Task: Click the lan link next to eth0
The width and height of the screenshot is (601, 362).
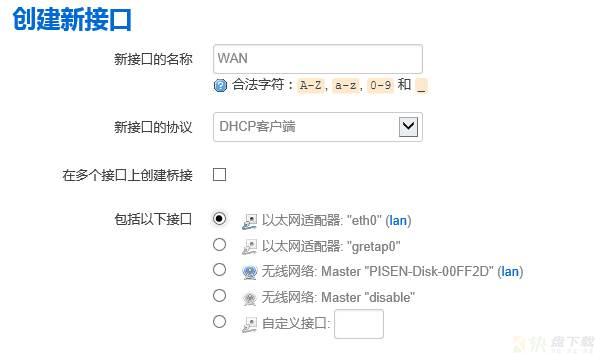Action: (398, 220)
